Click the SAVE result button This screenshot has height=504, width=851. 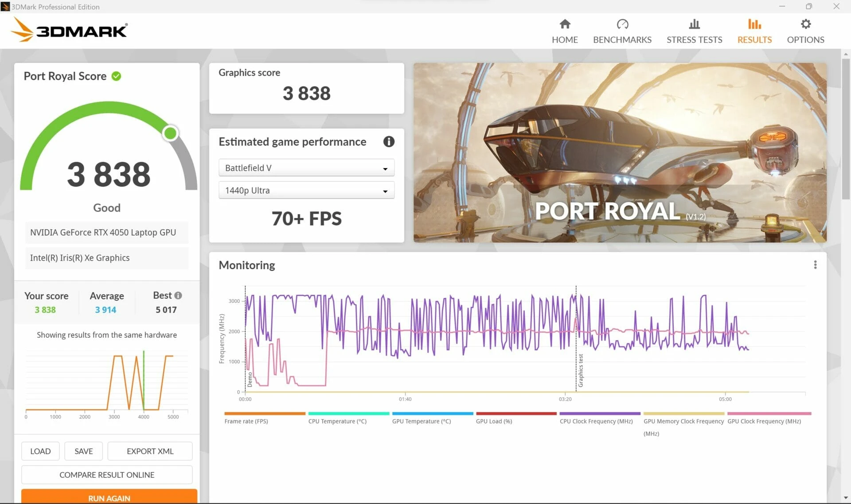[83, 451]
